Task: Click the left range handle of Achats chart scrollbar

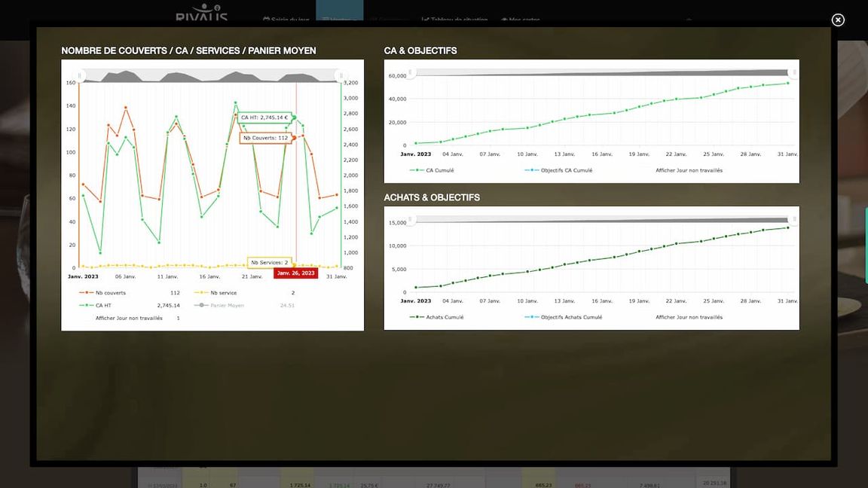Action: pyautogui.click(x=410, y=220)
